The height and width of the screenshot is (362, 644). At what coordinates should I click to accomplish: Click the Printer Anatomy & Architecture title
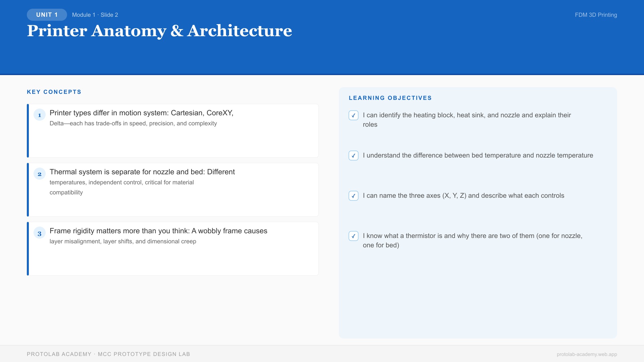(x=159, y=31)
